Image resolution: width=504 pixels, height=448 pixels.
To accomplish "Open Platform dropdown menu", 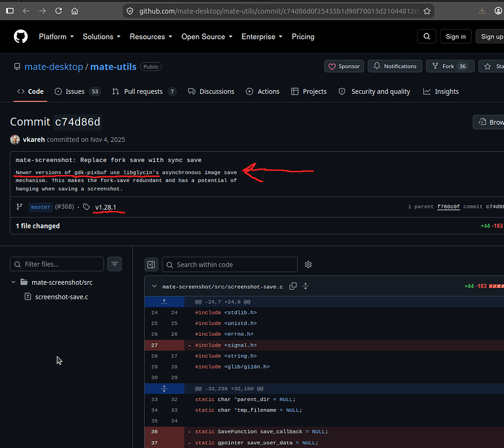I will pyautogui.click(x=56, y=37).
